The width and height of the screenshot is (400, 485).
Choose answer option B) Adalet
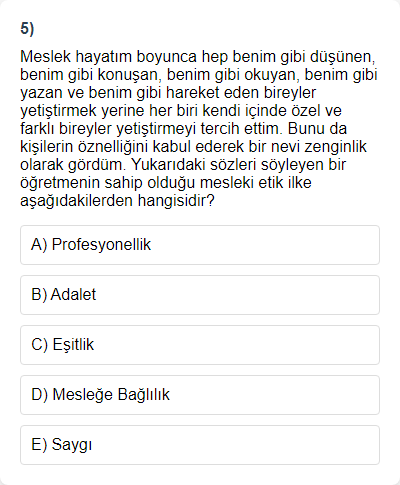[x=200, y=295]
